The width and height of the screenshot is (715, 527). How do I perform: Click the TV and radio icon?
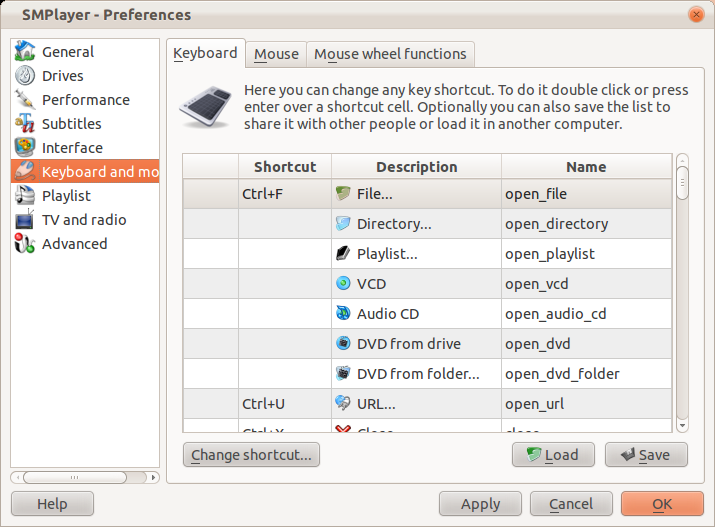pyautogui.click(x=26, y=220)
